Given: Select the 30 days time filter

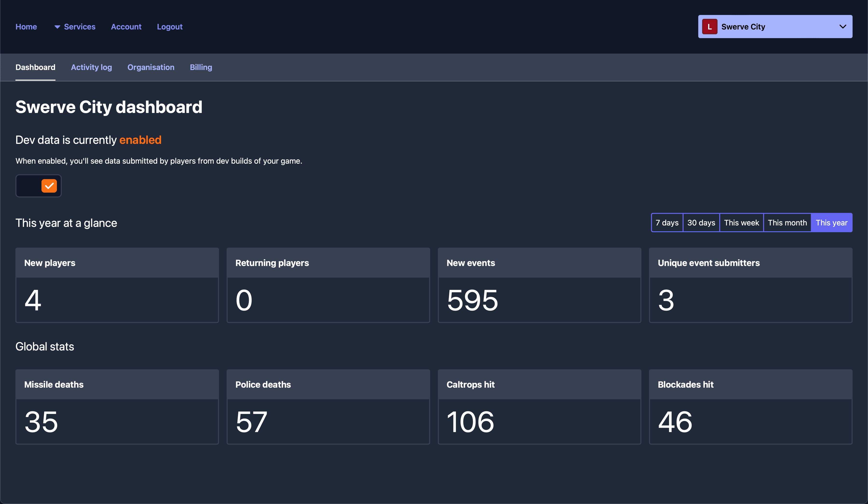Looking at the screenshot, I should (x=701, y=223).
